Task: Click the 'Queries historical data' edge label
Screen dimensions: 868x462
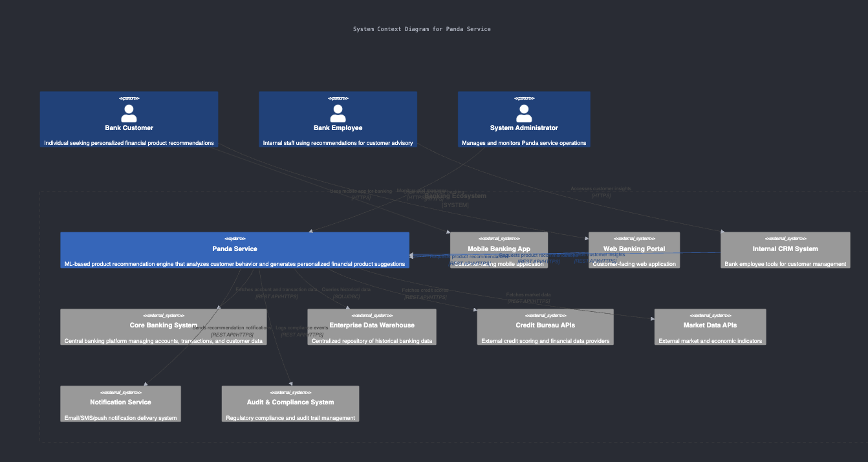Action: pos(346,290)
